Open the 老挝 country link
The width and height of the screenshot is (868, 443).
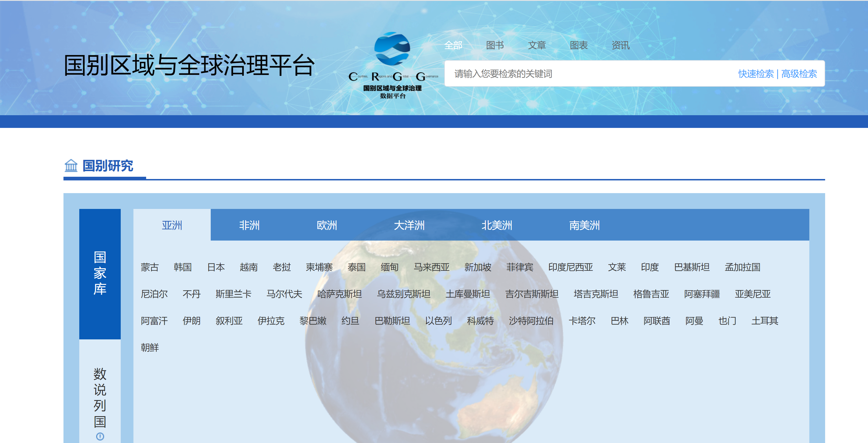coord(282,267)
